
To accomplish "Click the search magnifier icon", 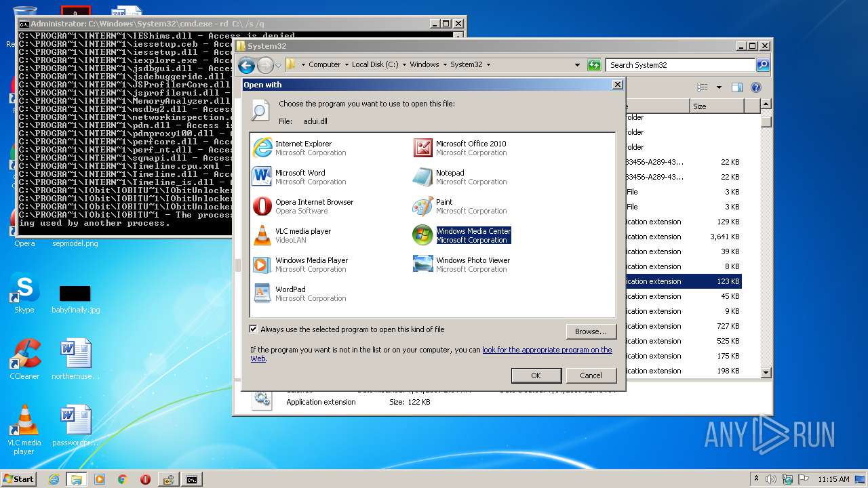I will click(x=763, y=65).
